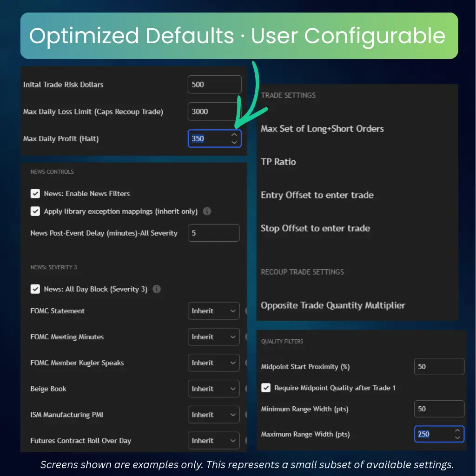476x476 pixels.
Task: Click info icon next to All Day Block
Action: point(157,289)
